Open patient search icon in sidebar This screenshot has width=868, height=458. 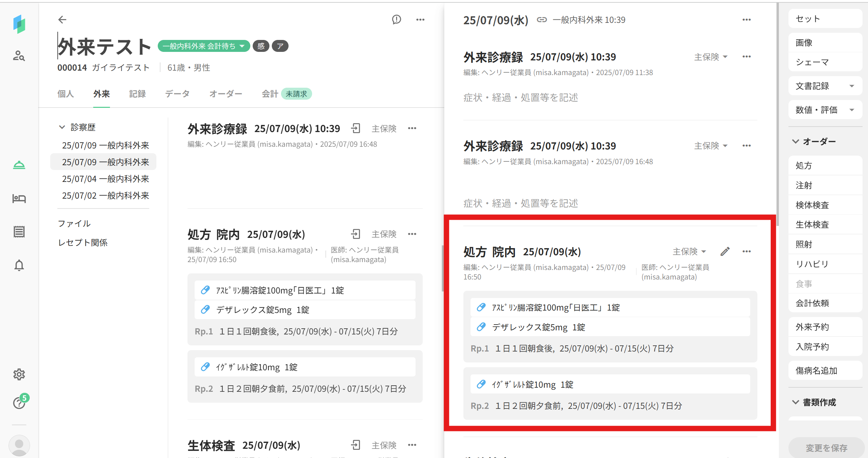tap(19, 56)
